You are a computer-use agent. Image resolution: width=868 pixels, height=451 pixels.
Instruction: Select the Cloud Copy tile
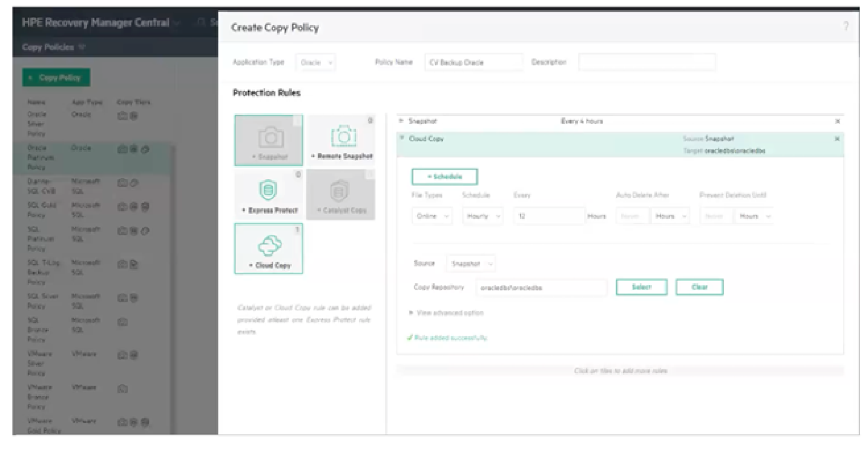point(268,249)
